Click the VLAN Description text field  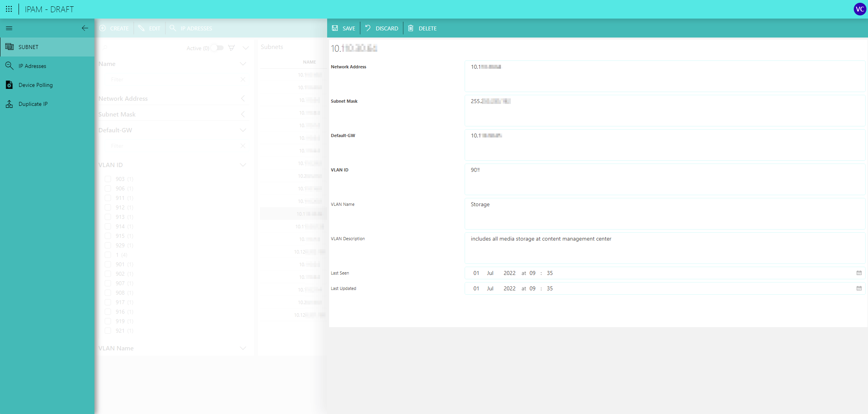click(665, 248)
